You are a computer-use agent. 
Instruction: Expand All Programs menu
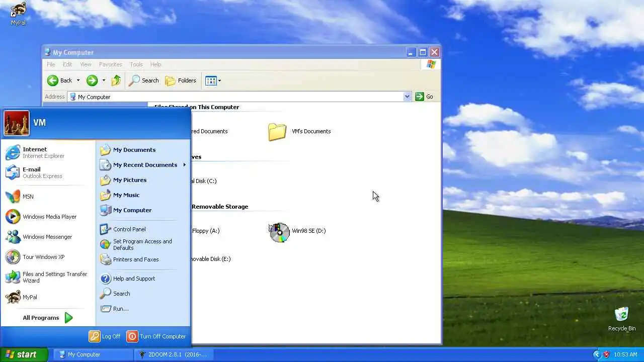(x=48, y=318)
